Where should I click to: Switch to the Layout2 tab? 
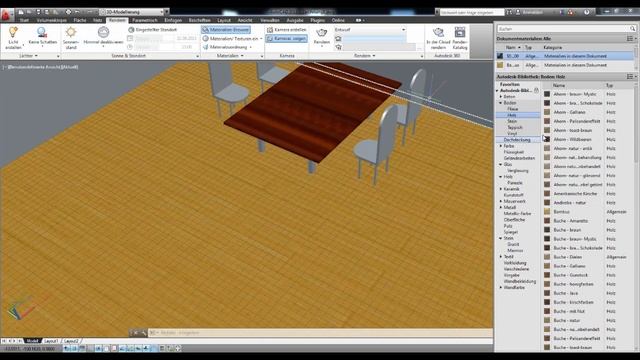[71, 341]
